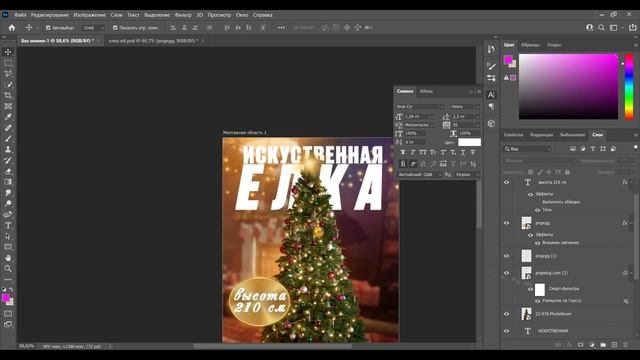Screen dimensions: 640x360
Task: Open the layer filter Вид dropdown
Action: (x=527, y=149)
